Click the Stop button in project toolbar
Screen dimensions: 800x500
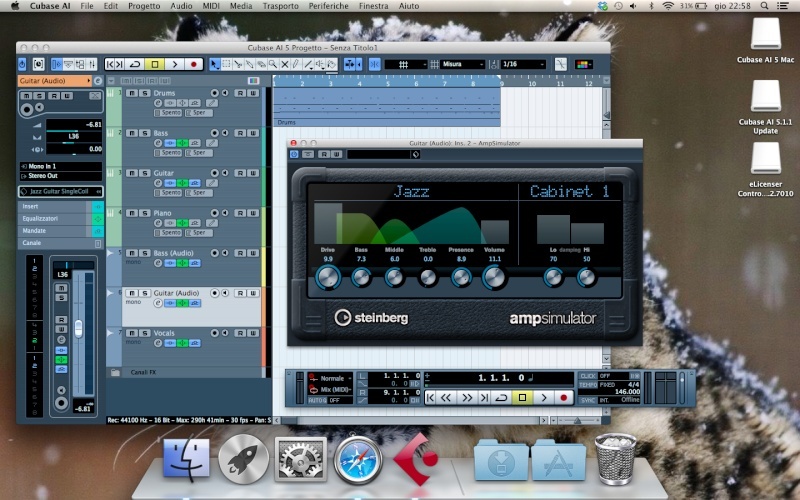point(155,64)
